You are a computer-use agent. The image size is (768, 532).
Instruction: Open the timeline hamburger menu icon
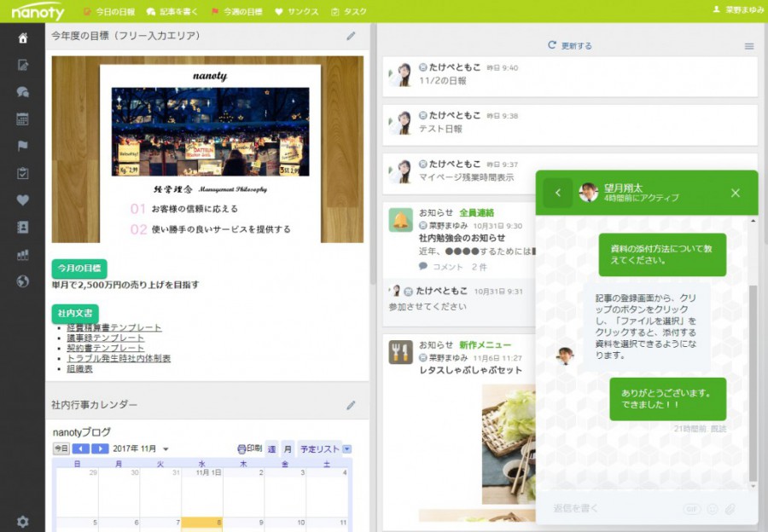[x=749, y=46]
